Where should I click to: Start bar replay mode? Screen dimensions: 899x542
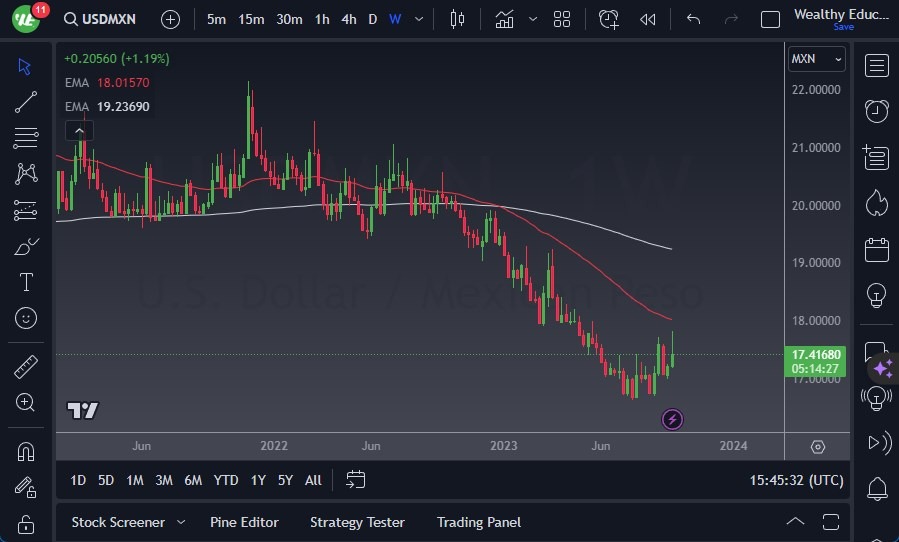click(648, 20)
